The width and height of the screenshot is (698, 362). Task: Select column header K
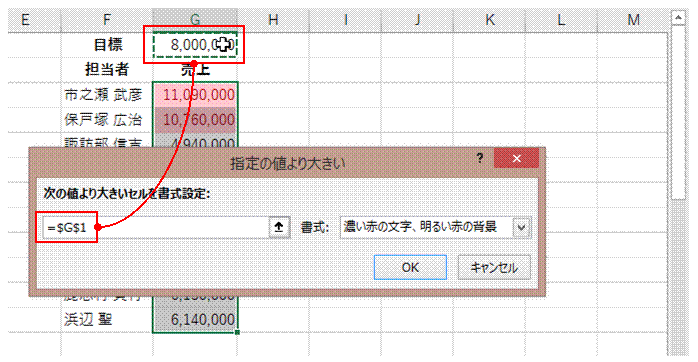pos(489,20)
